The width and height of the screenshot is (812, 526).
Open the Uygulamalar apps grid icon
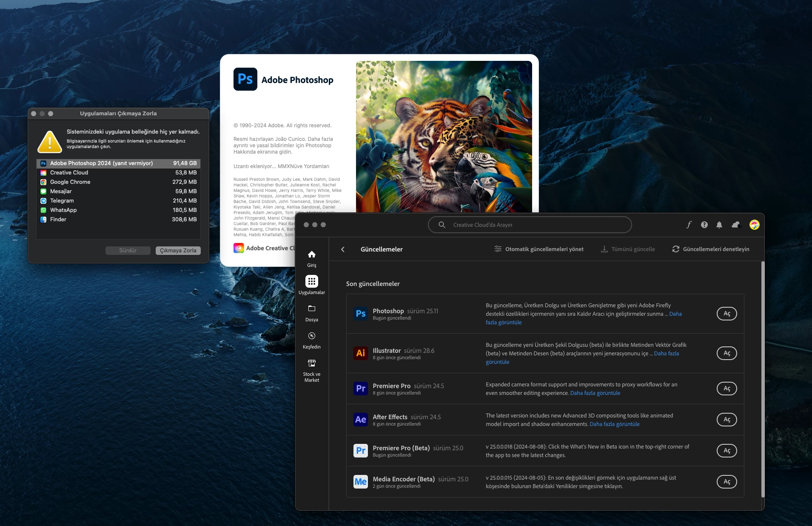click(x=312, y=281)
